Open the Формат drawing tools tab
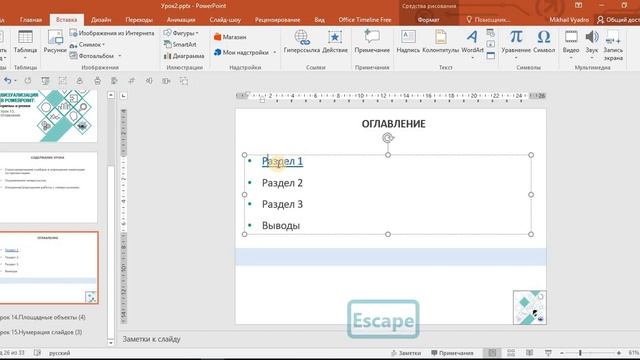 pyautogui.click(x=428, y=20)
